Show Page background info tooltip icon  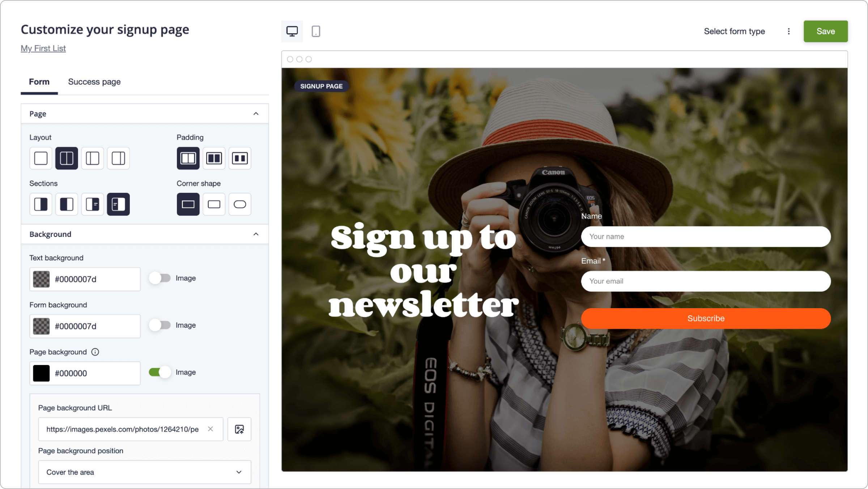click(95, 352)
